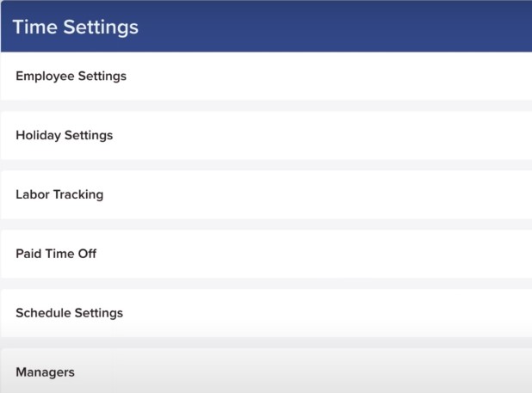Viewport: 532px width, 393px height.
Task: Open Paid Time Off settings
Action: 266,254
